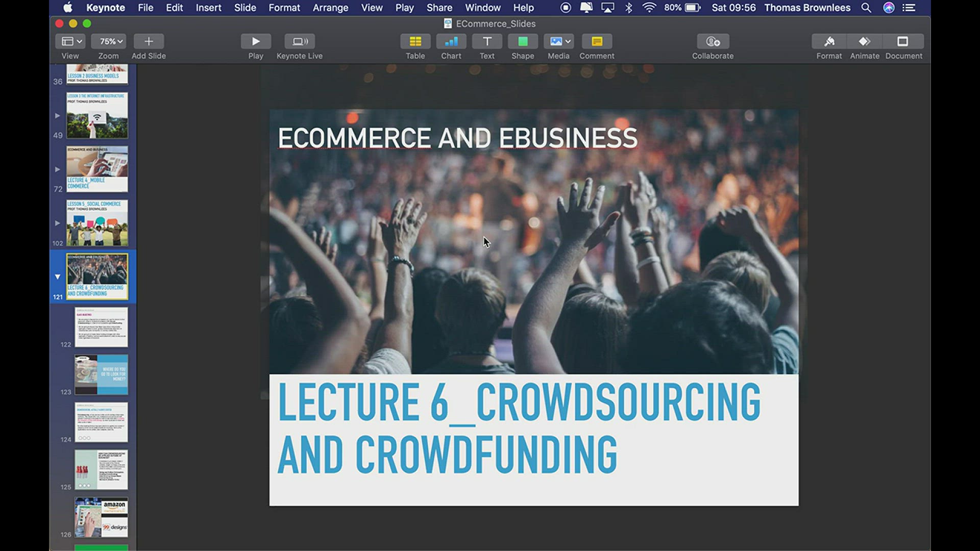Add a Text box with toolbar icon

click(487, 41)
